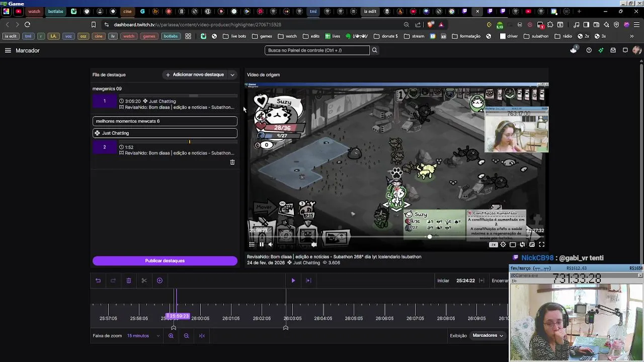Click the voz bookmark chip
The width and height of the screenshot is (644, 362).
point(68,36)
